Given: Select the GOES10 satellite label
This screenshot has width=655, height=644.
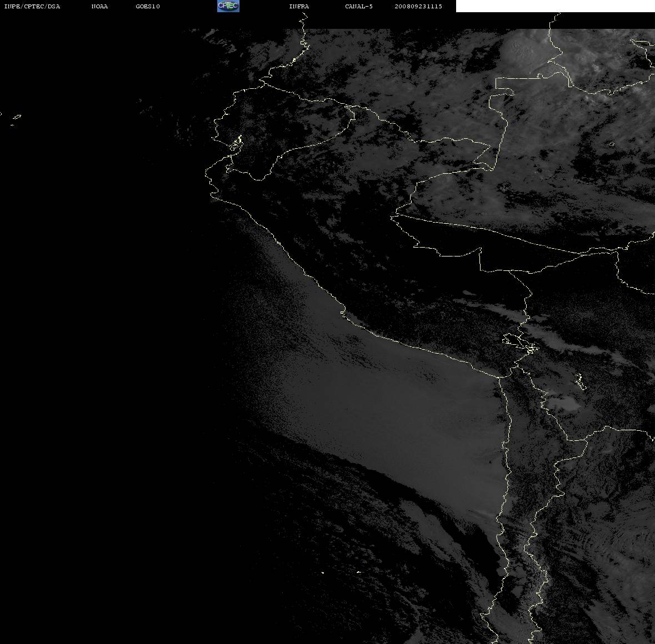Looking at the screenshot, I should [148, 6].
